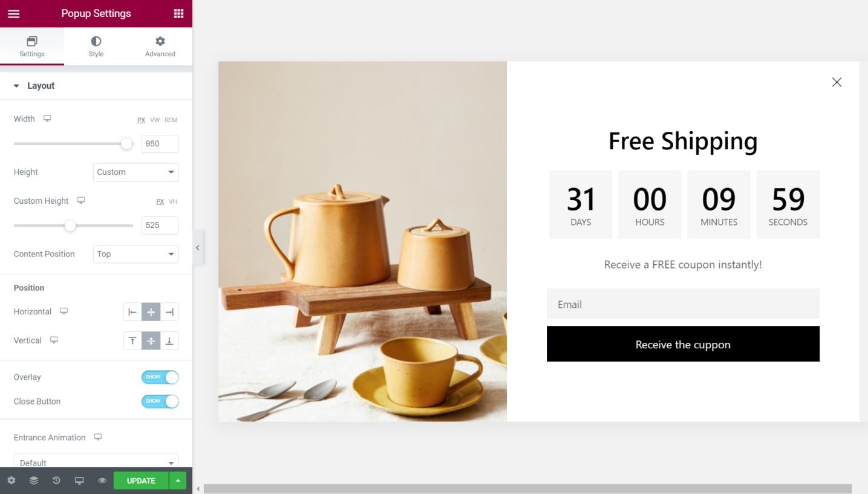Screen dimensions: 868x494
Task: Close the popup with X icon
Action: [x=837, y=82]
